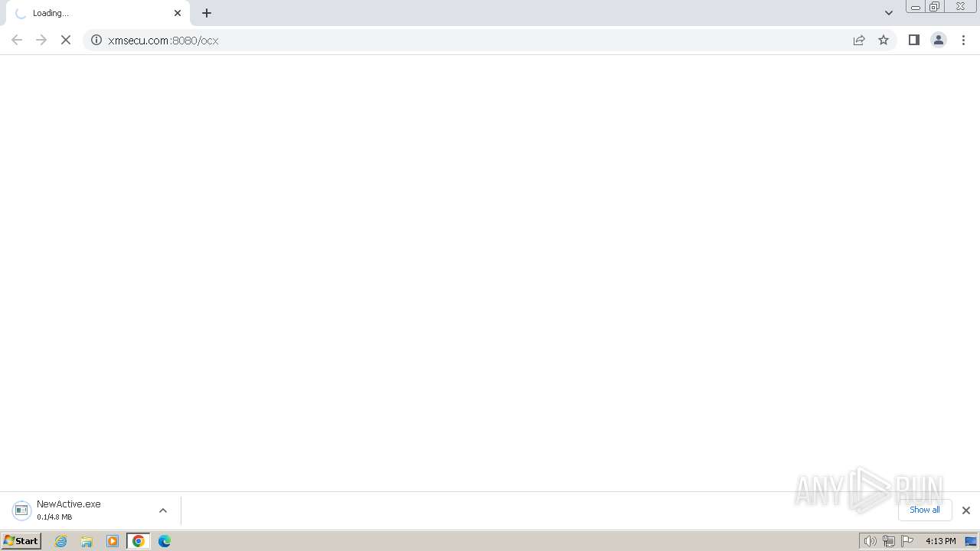Show all downloads
The width and height of the screenshot is (980, 551).
[925, 510]
